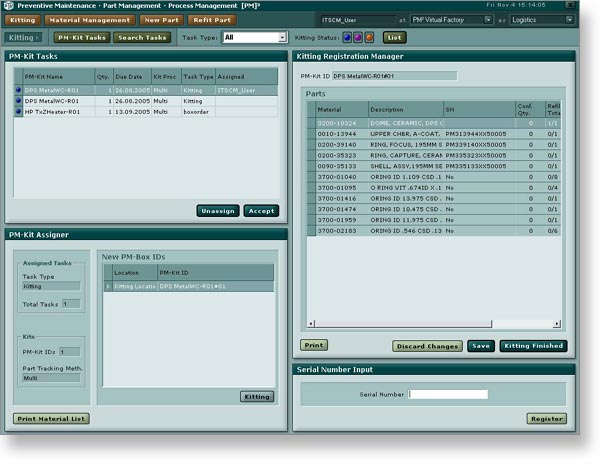
Task: Select the DOME, CERAMIC part row
Action: (405, 122)
